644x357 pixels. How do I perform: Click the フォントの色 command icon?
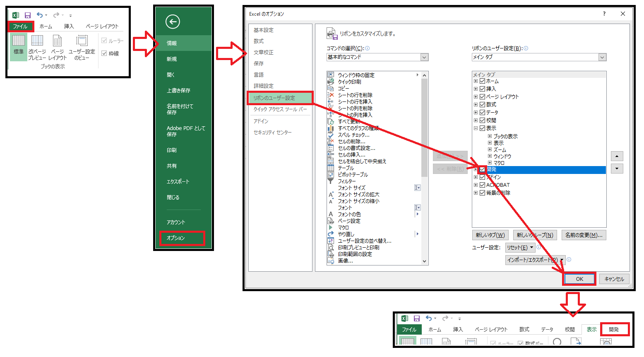(331, 214)
